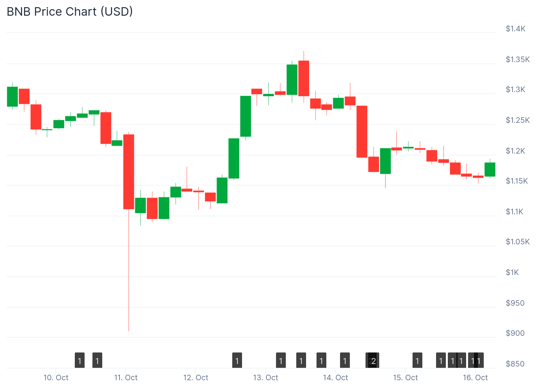The image size is (537, 392).
Task: Click the BNB Price Chart (USD) title
Action: coord(70,12)
